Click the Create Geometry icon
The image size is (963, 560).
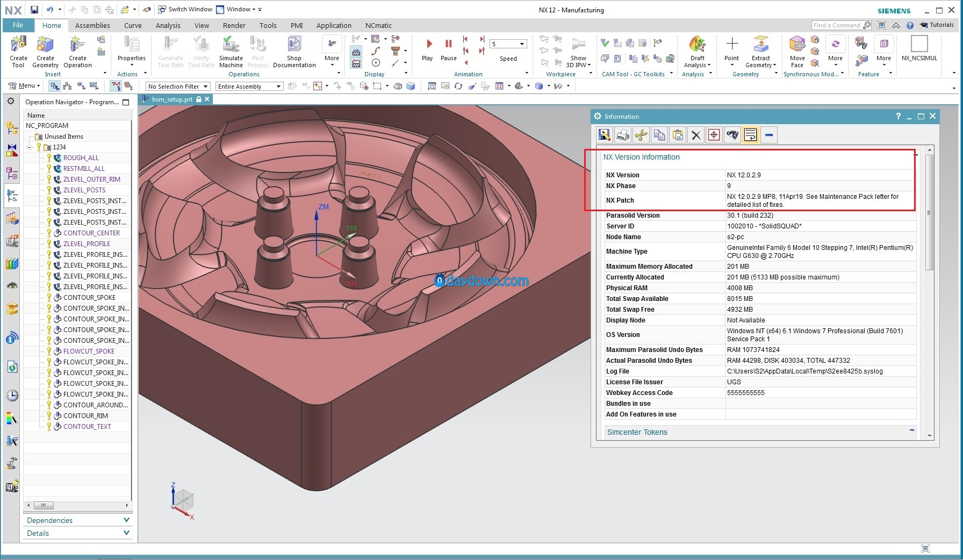tap(45, 52)
